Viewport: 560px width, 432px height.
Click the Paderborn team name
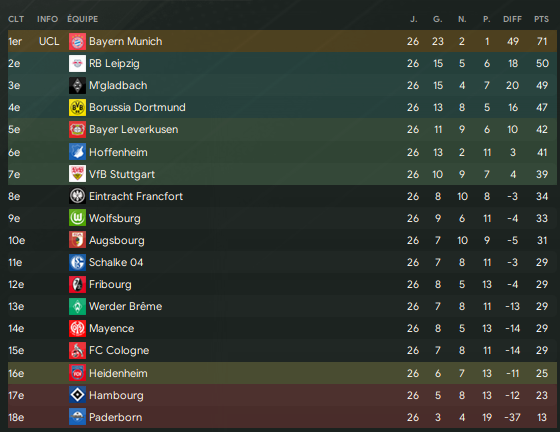tap(115, 417)
